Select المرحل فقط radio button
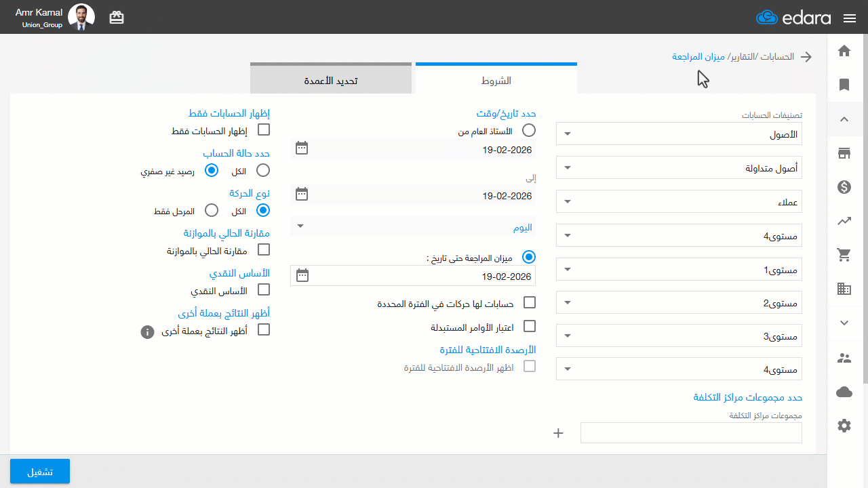868x488 pixels. pyautogui.click(x=211, y=210)
